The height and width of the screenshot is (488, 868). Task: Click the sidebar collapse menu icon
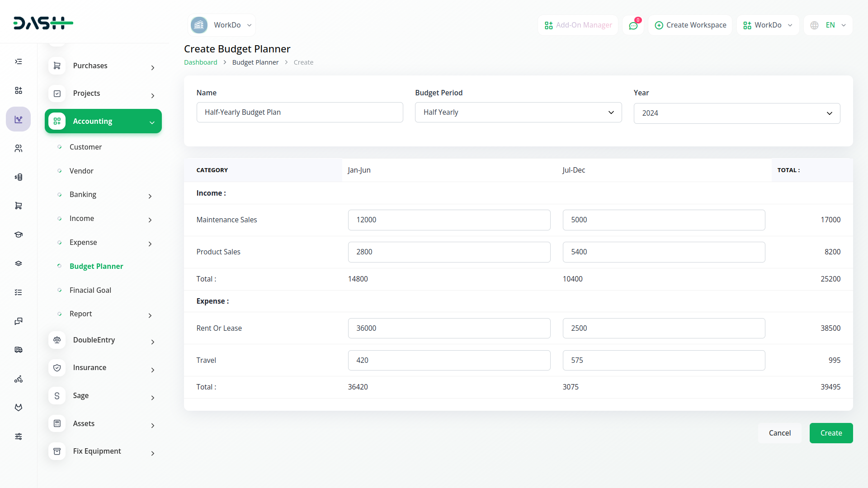coord(19,61)
